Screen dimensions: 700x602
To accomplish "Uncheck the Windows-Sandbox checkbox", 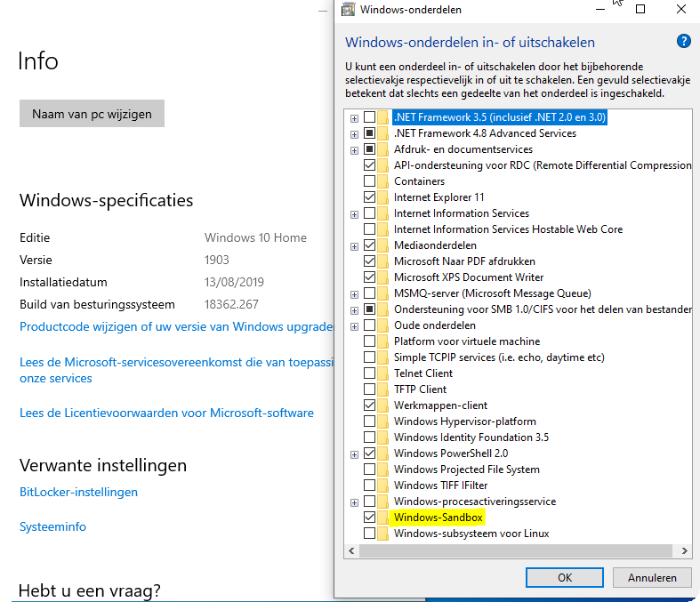I will point(369,518).
